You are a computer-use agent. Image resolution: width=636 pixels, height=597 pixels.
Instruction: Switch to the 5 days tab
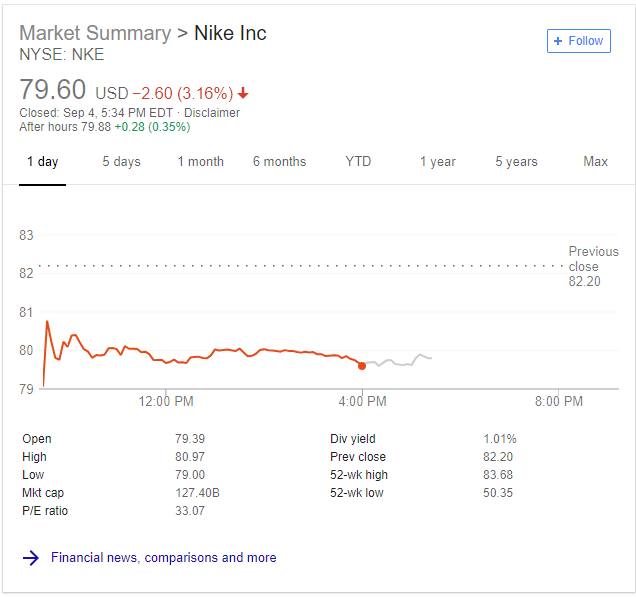121,162
